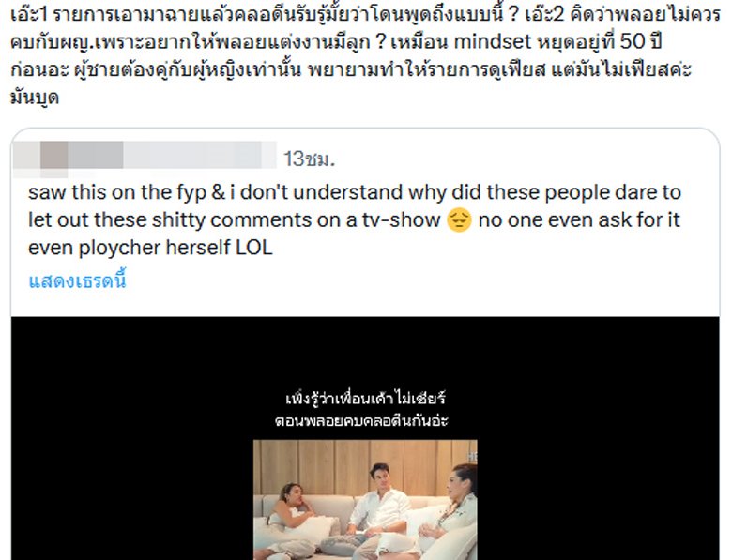732x560 pixels.
Task: Click the main Thai tweet text beginning เอ๊ะ1
Action: [x=365, y=55]
